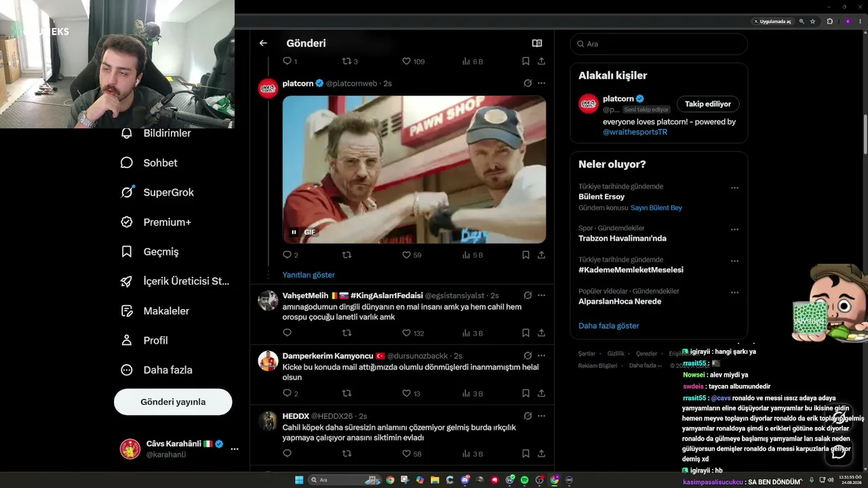Repost platcorn's GIF post
Viewport: 868px width, 488px height.
pos(347,256)
